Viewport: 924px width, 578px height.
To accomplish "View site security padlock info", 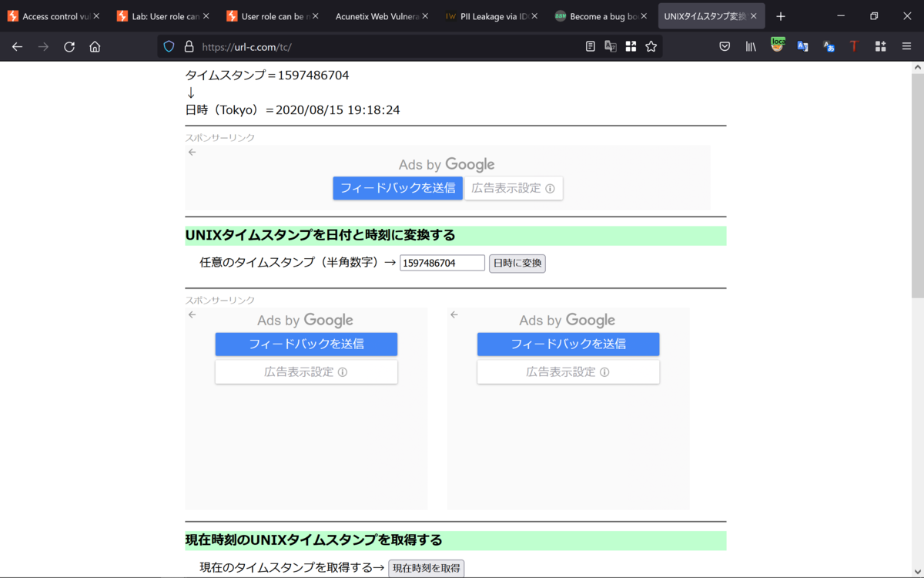I will (189, 46).
